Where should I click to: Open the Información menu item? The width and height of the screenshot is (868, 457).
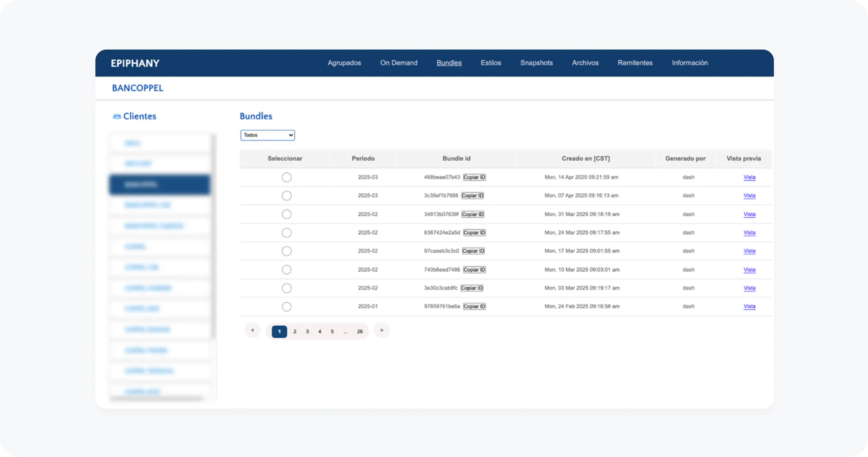(x=690, y=63)
